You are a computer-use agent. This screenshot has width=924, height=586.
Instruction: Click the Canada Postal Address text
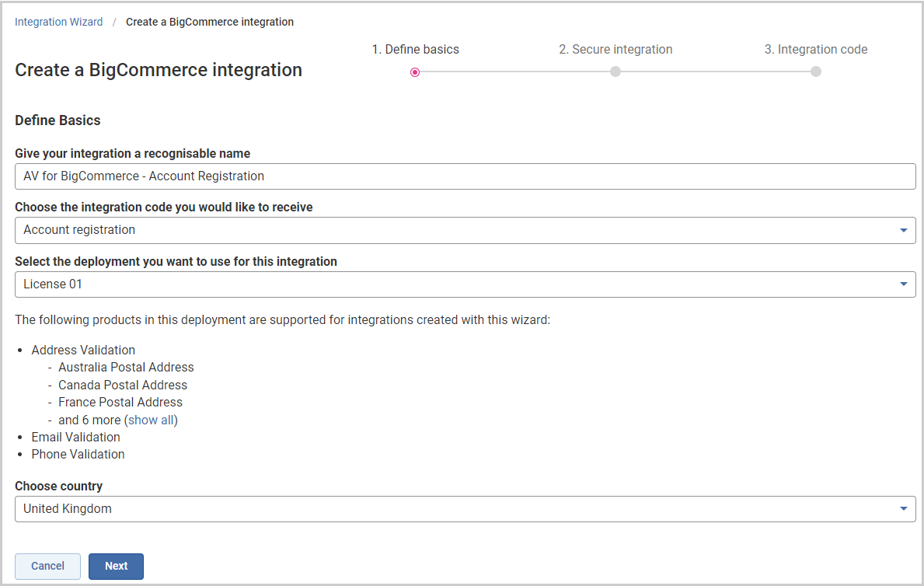pyautogui.click(x=123, y=385)
